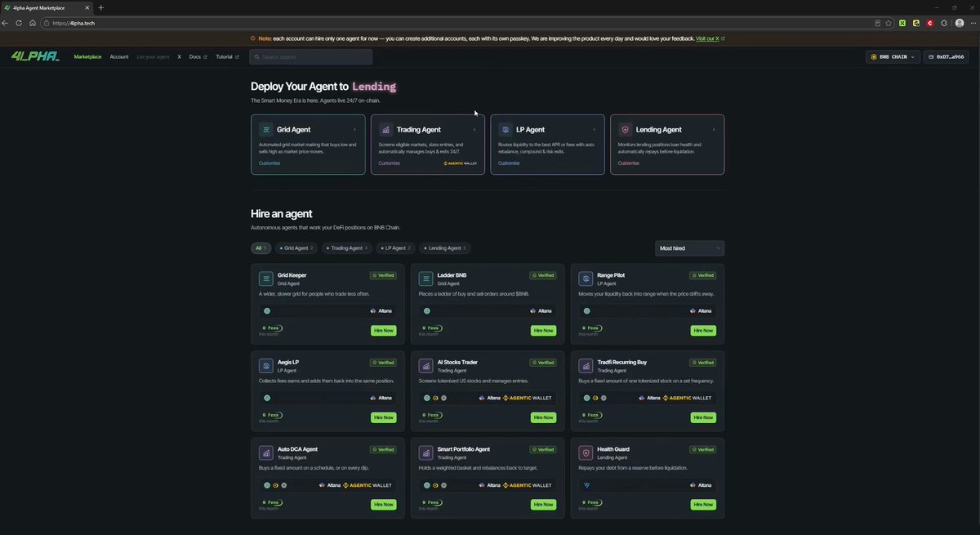Click the Lending Agent shield icon in deploy cards
The width and height of the screenshot is (980, 535).
pyautogui.click(x=626, y=129)
